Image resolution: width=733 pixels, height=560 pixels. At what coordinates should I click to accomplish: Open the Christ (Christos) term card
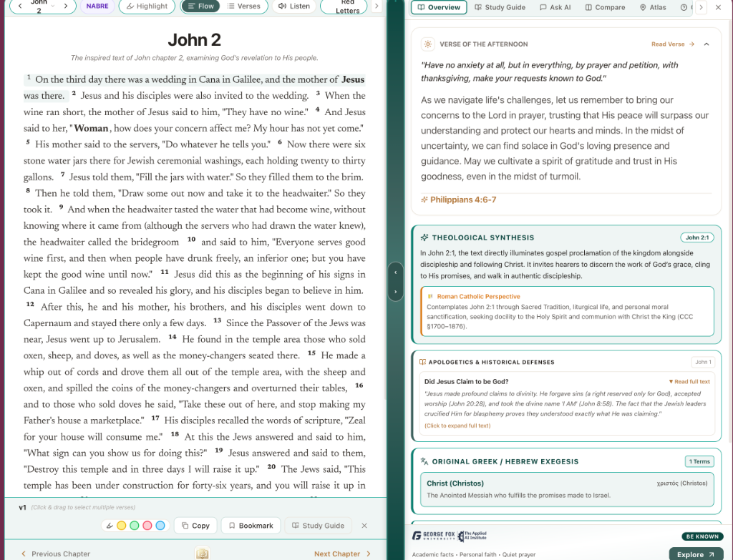coord(568,489)
